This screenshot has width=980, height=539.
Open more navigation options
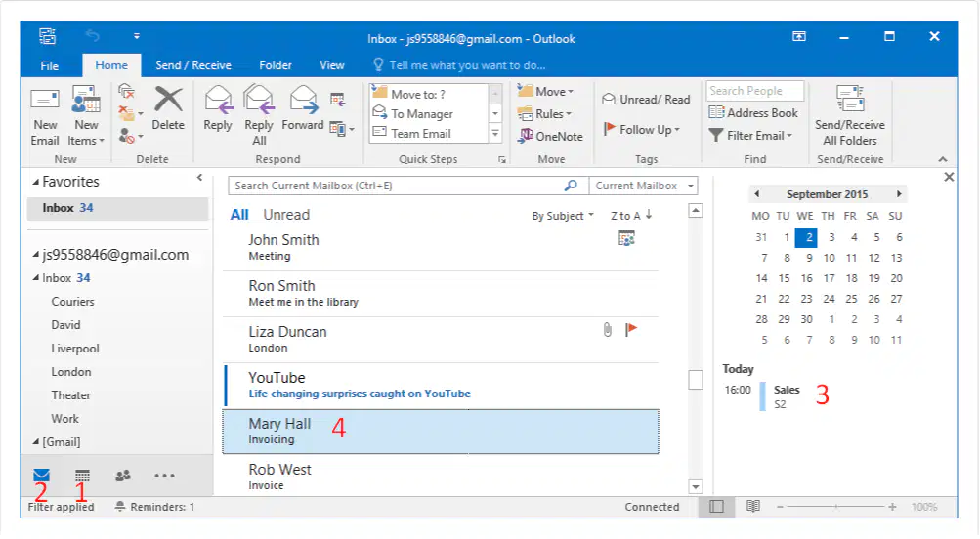164,476
